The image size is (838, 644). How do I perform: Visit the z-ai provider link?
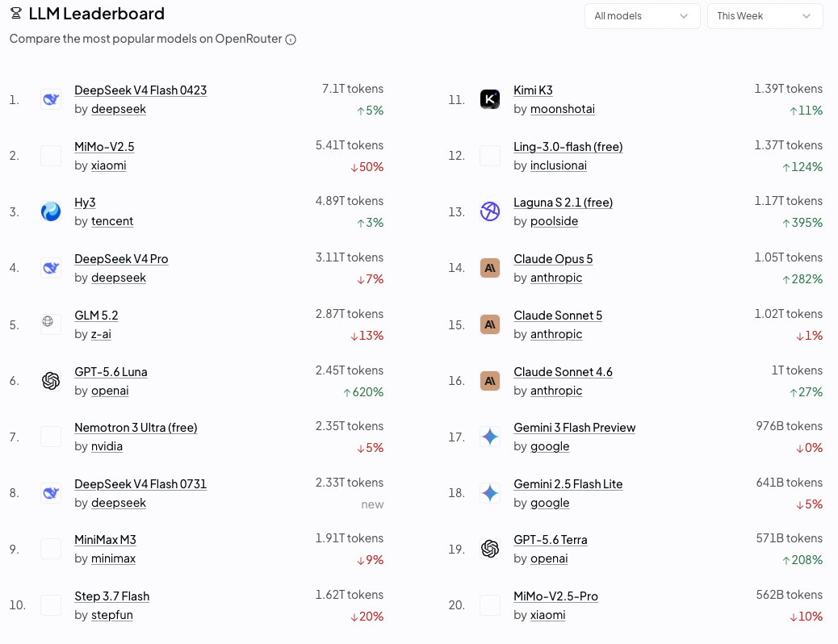[x=101, y=334]
